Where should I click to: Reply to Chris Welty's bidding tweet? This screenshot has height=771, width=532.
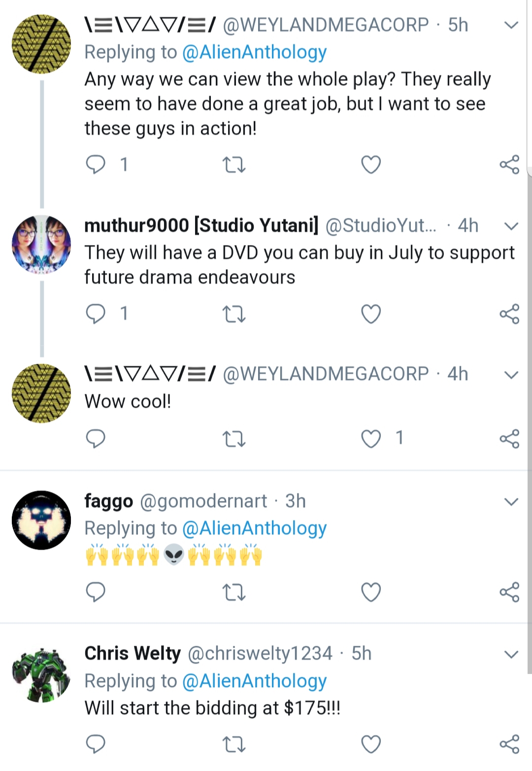96,744
